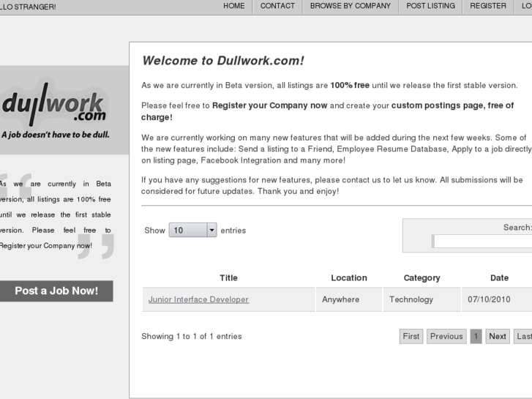Image resolution: width=532 pixels, height=399 pixels.
Task: Click the 07/10/2010 date cell
Action: [x=497, y=299]
